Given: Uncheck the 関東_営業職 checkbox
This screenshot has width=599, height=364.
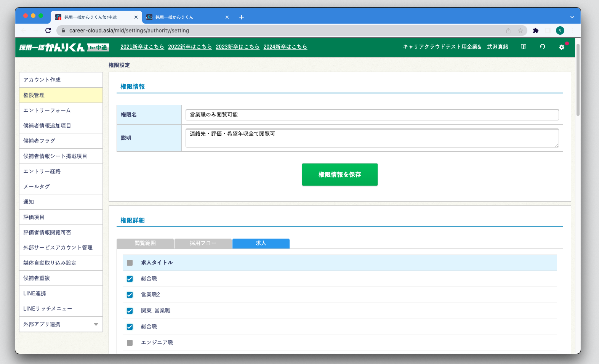Looking at the screenshot, I should pyautogui.click(x=130, y=311).
